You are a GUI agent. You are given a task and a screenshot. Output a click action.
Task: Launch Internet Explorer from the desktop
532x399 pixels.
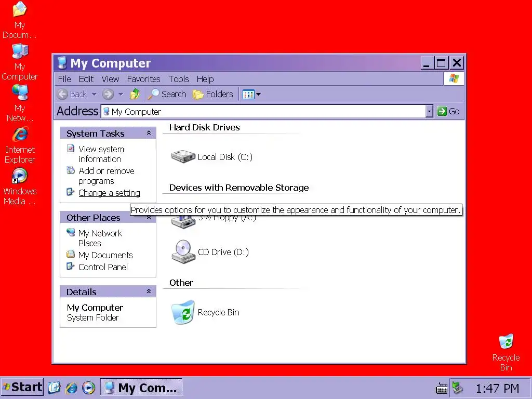[20, 145]
